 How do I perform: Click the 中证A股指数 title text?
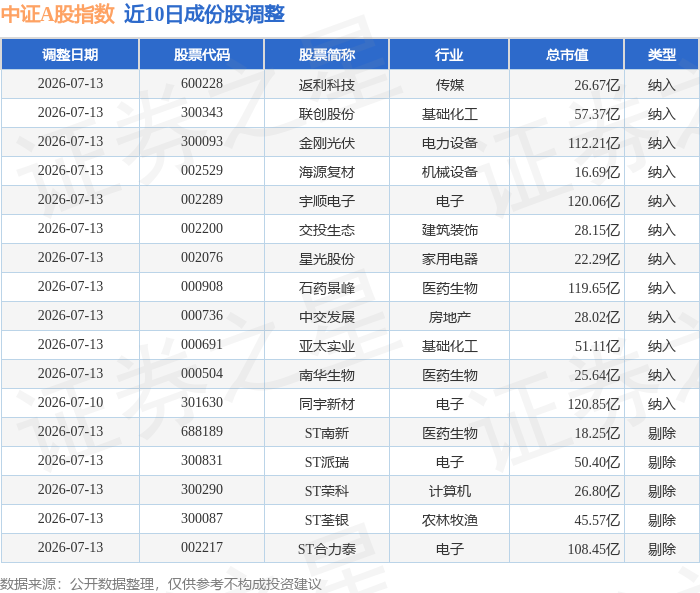click(x=58, y=14)
